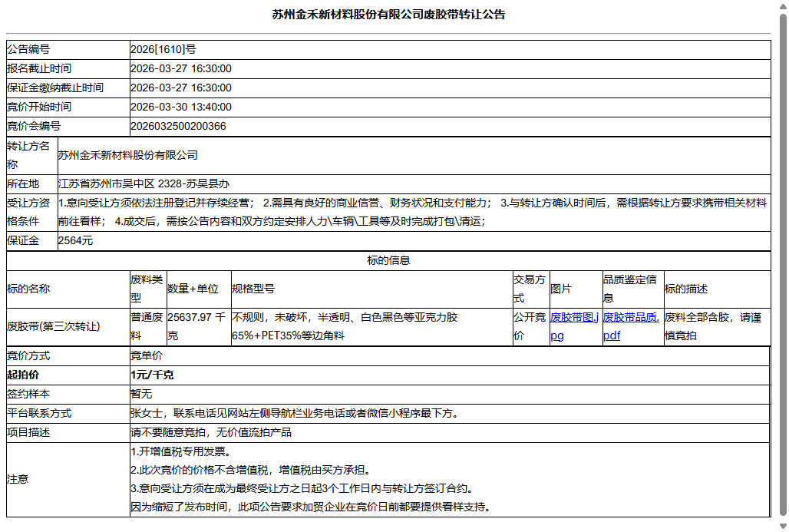Select the 起拍价 value 1元/千克
Image resolution: width=789 pixels, height=532 pixels.
(x=150, y=375)
